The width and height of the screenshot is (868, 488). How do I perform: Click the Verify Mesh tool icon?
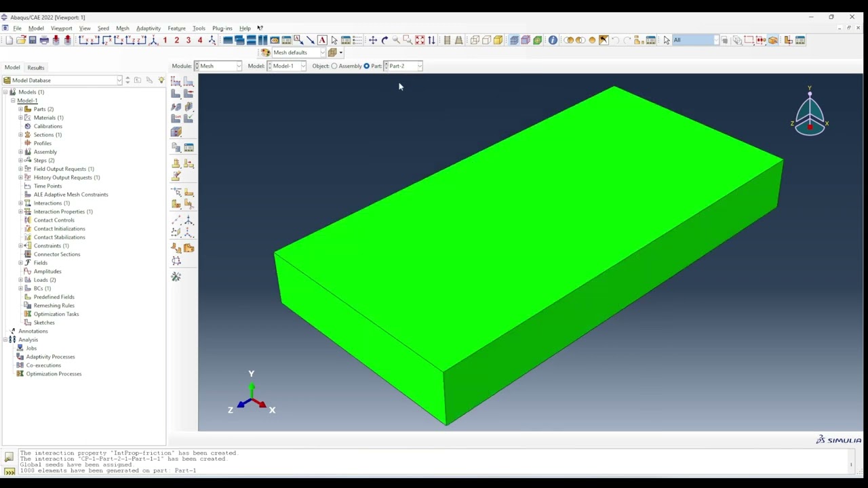click(189, 119)
